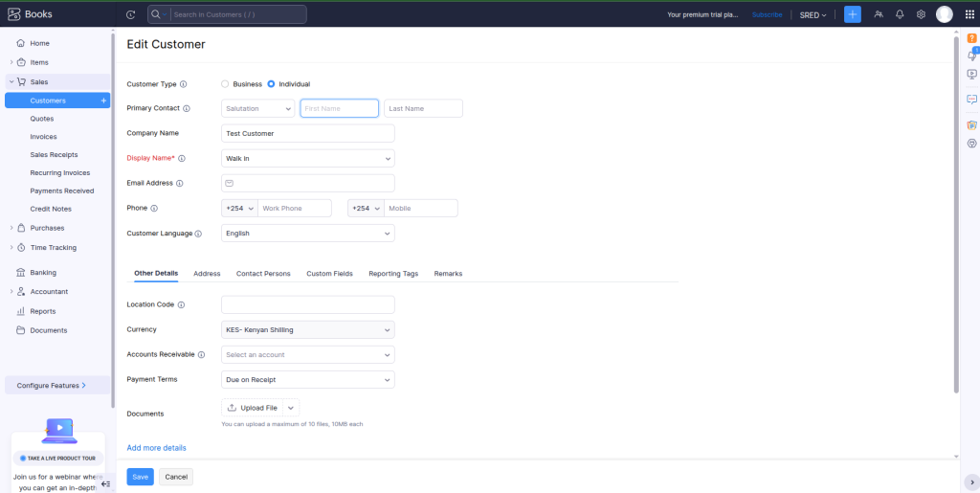Click the Save button
This screenshot has width=980, height=493.
point(140,477)
